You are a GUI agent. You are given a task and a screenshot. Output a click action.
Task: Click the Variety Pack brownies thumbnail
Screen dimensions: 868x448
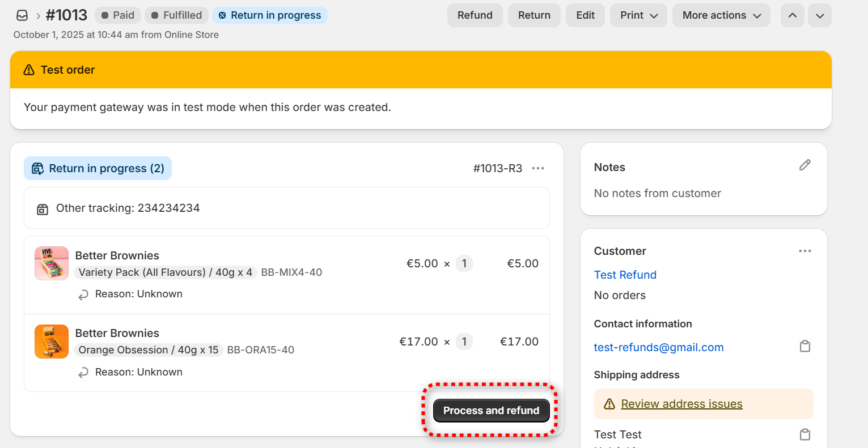click(52, 263)
